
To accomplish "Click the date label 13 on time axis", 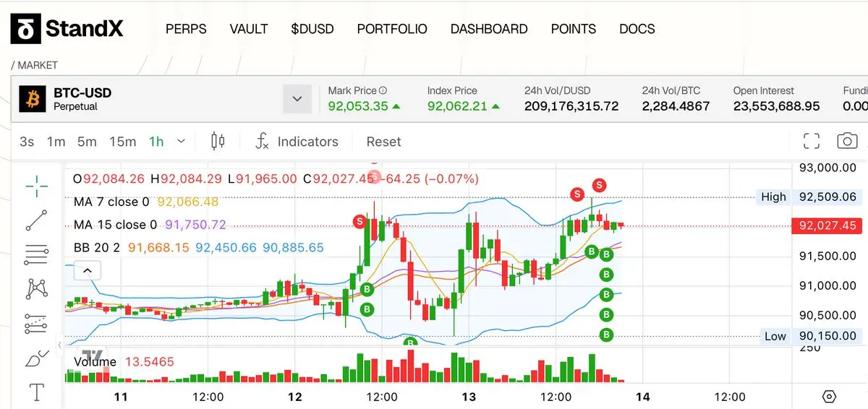I will (469, 397).
